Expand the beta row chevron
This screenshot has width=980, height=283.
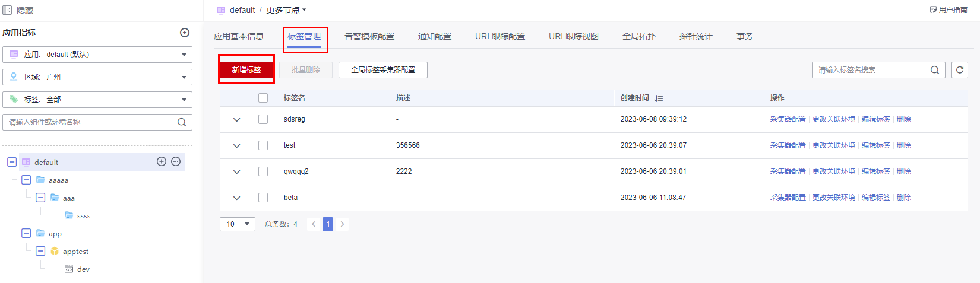(236, 198)
